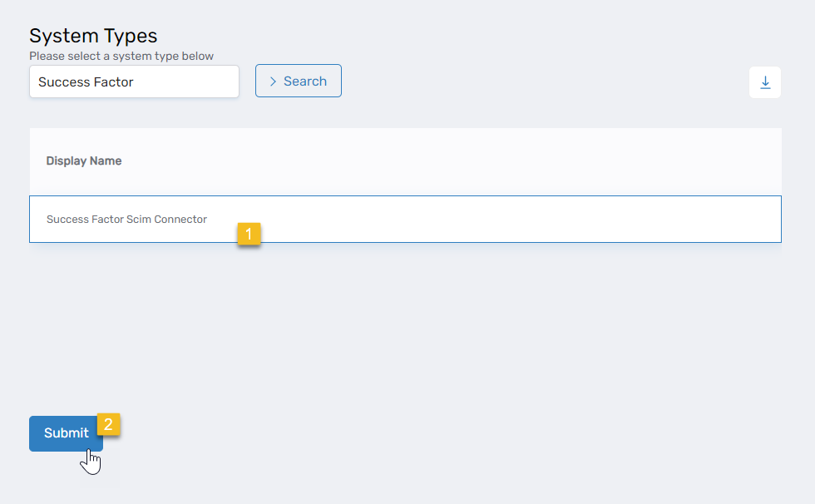Click the 'Please select a system type' text

(x=121, y=57)
